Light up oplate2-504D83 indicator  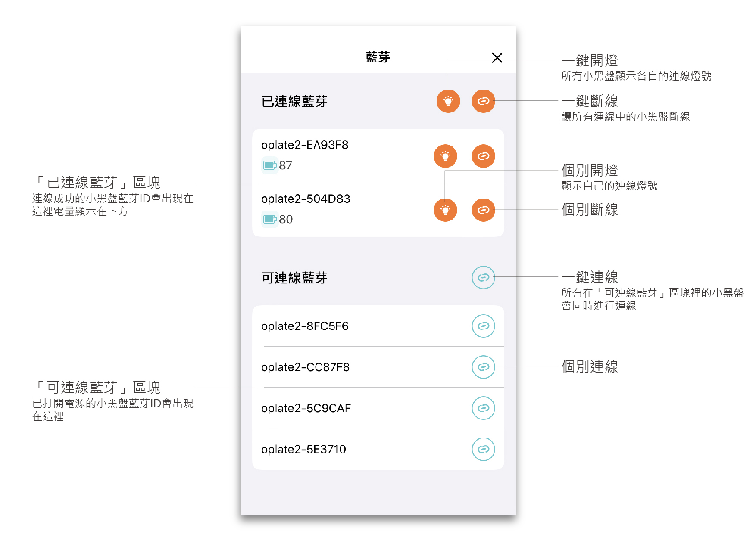pos(445,210)
